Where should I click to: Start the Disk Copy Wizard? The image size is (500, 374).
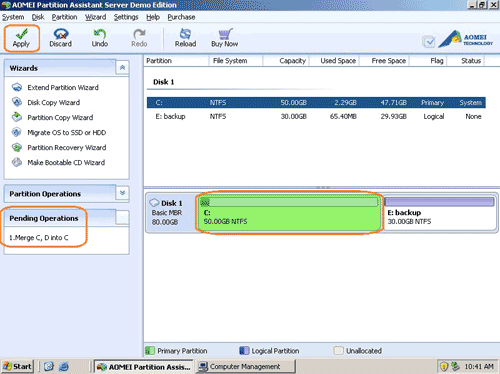click(x=53, y=102)
